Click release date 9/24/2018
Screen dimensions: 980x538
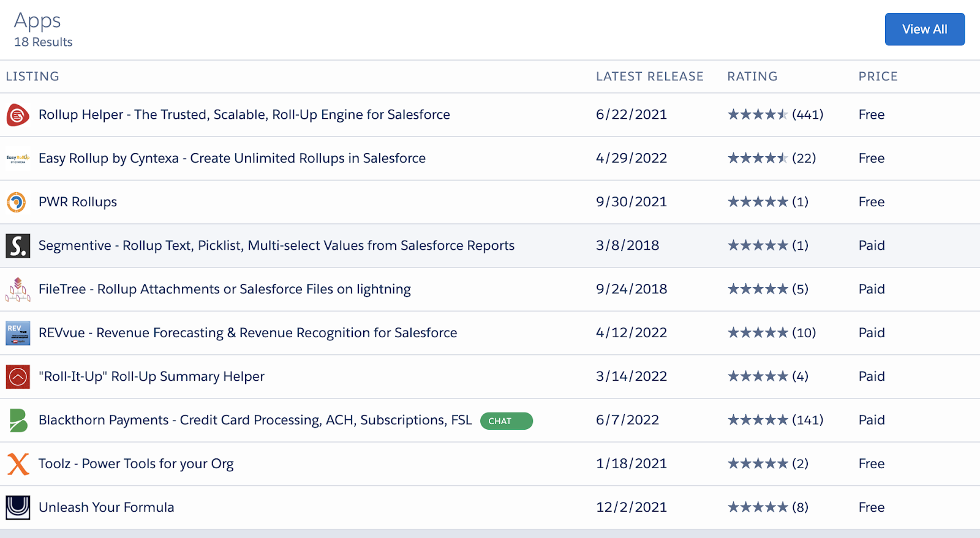631,290
